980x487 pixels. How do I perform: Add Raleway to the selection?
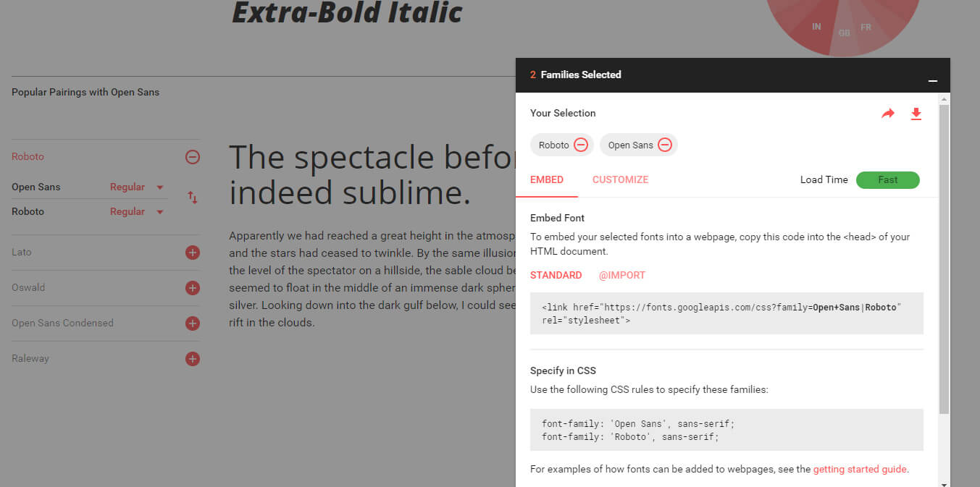coord(192,359)
